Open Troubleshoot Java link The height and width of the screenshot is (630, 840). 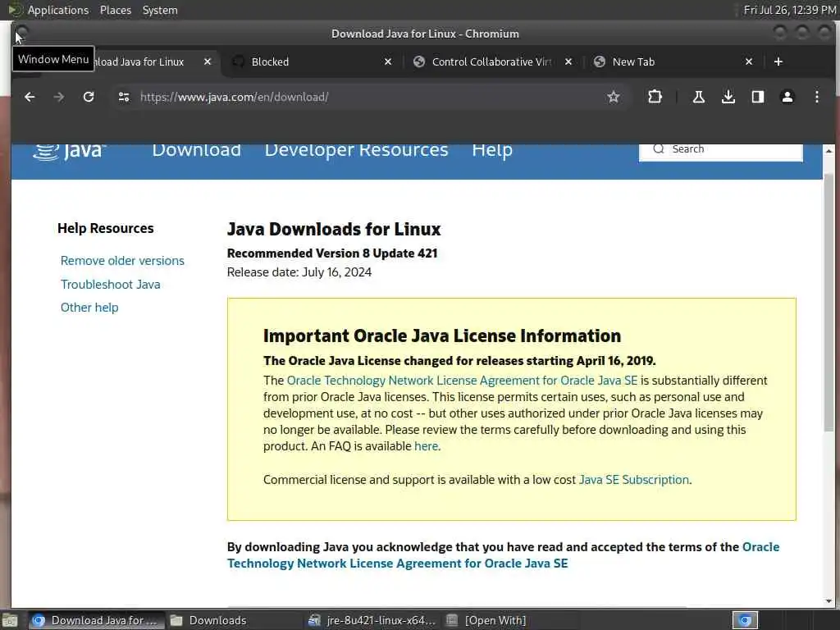coord(111,285)
